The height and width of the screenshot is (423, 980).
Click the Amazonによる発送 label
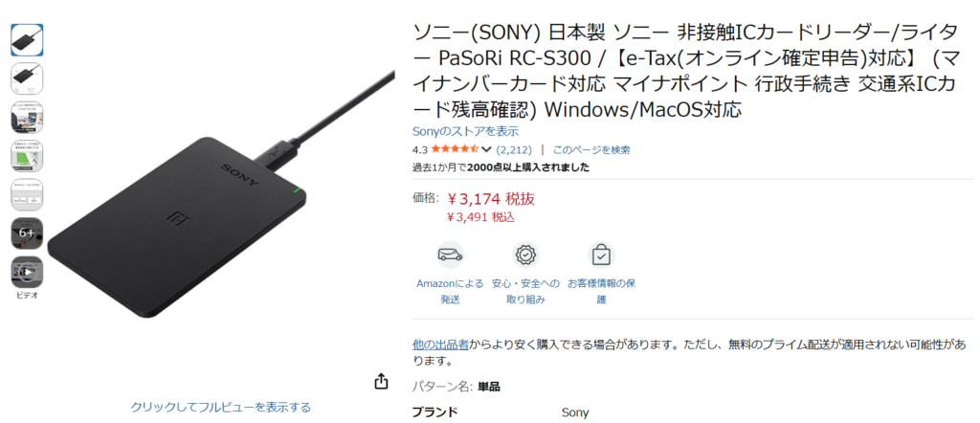pos(450,291)
